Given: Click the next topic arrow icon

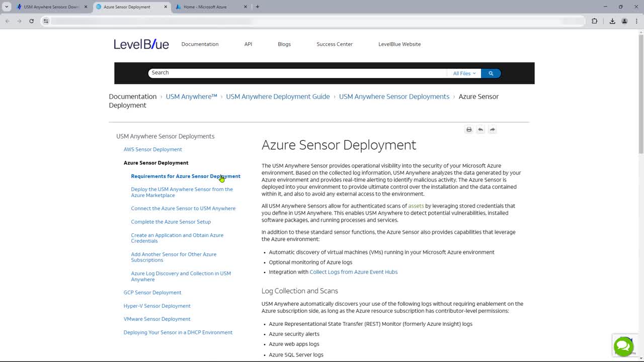Looking at the screenshot, I should pyautogui.click(x=493, y=130).
